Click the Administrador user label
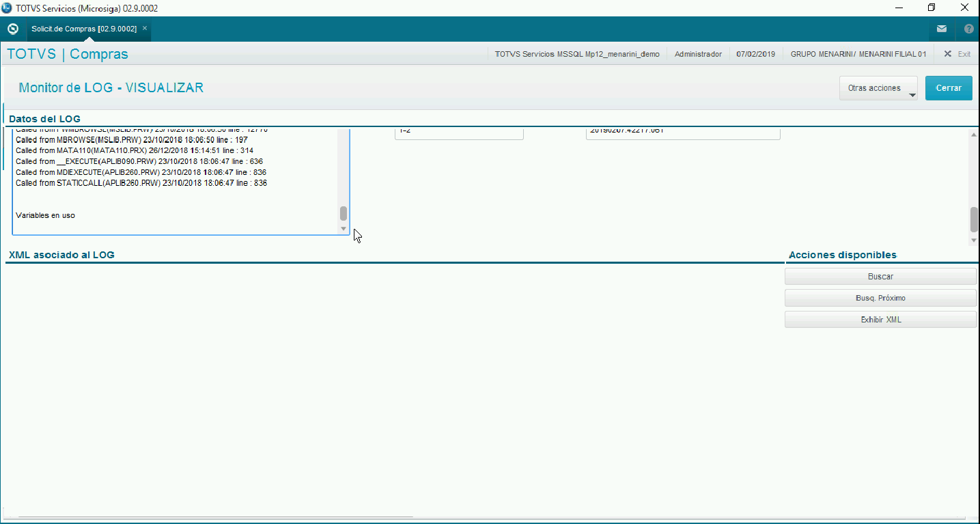Image resolution: width=980 pixels, height=524 pixels. tap(698, 54)
